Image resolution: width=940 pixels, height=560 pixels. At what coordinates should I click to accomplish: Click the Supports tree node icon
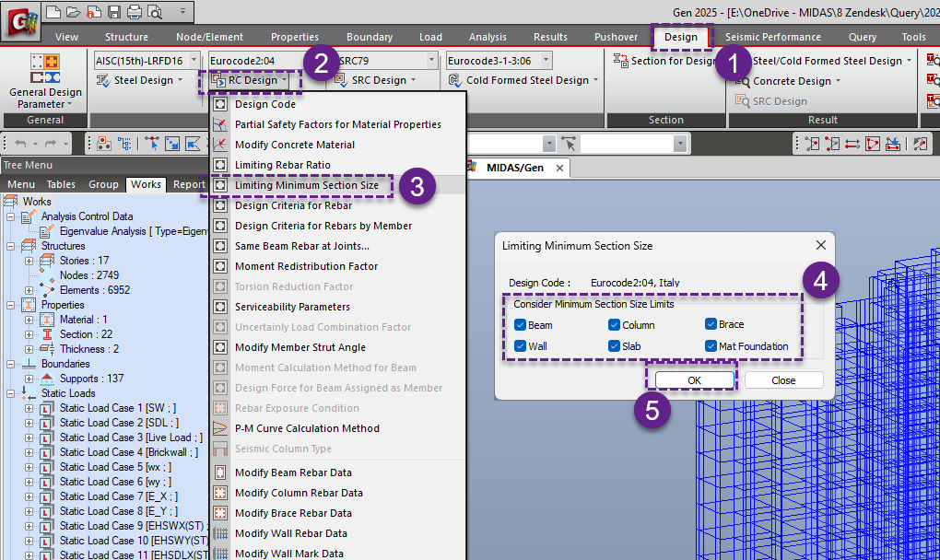(47, 379)
